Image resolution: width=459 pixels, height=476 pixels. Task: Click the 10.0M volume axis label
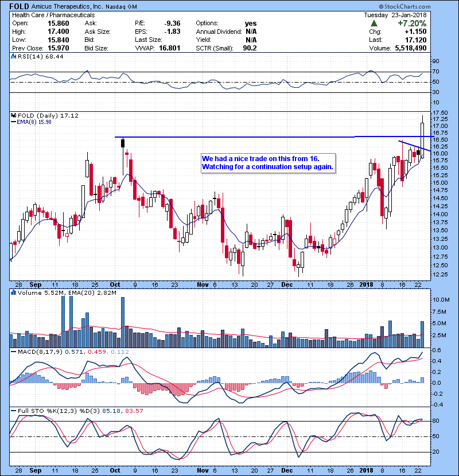(x=441, y=299)
